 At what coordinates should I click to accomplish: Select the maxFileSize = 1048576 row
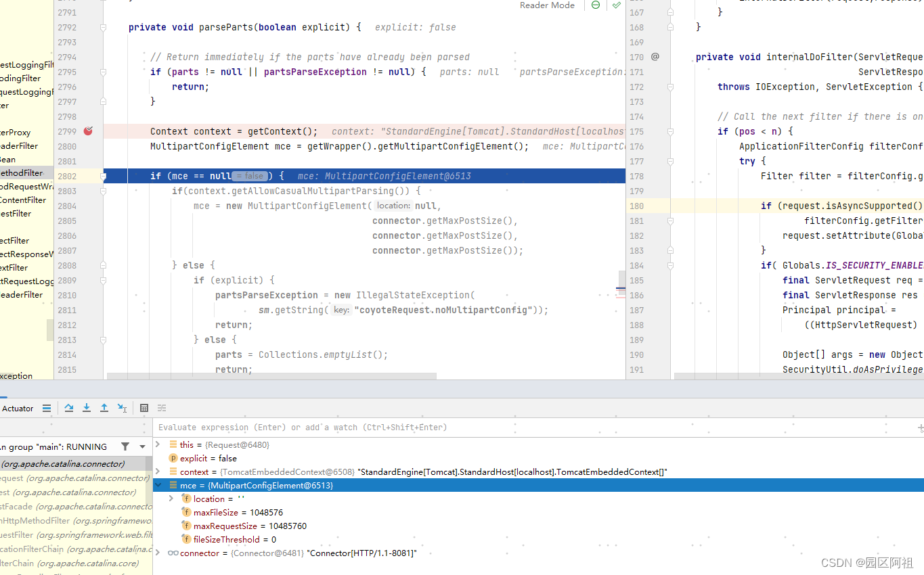(x=538, y=512)
